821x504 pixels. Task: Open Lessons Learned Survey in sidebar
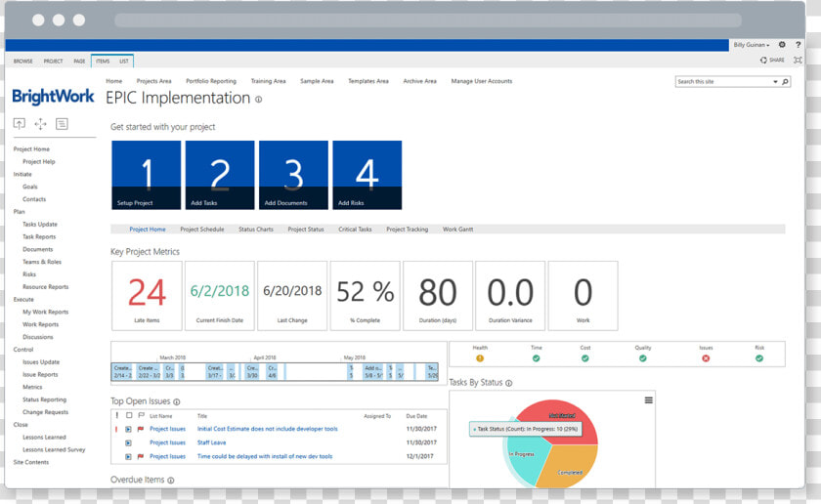point(54,449)
